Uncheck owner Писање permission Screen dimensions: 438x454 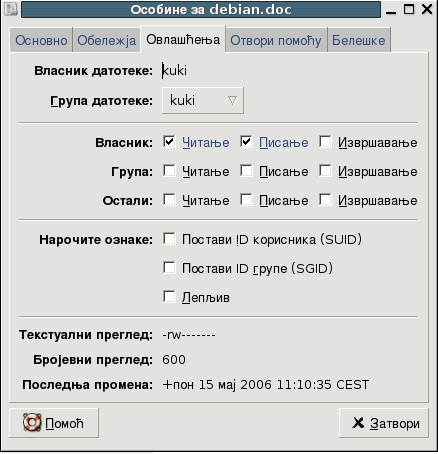point(246,142)
